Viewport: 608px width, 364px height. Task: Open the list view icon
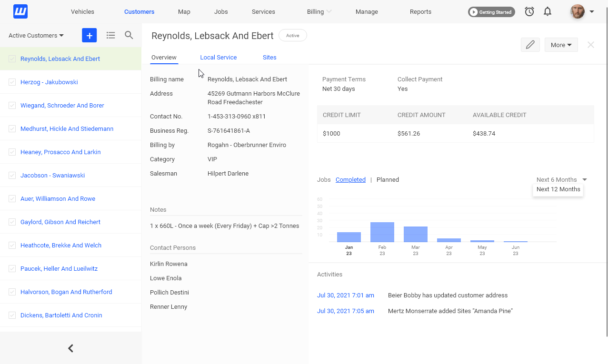tap(110, 35)
